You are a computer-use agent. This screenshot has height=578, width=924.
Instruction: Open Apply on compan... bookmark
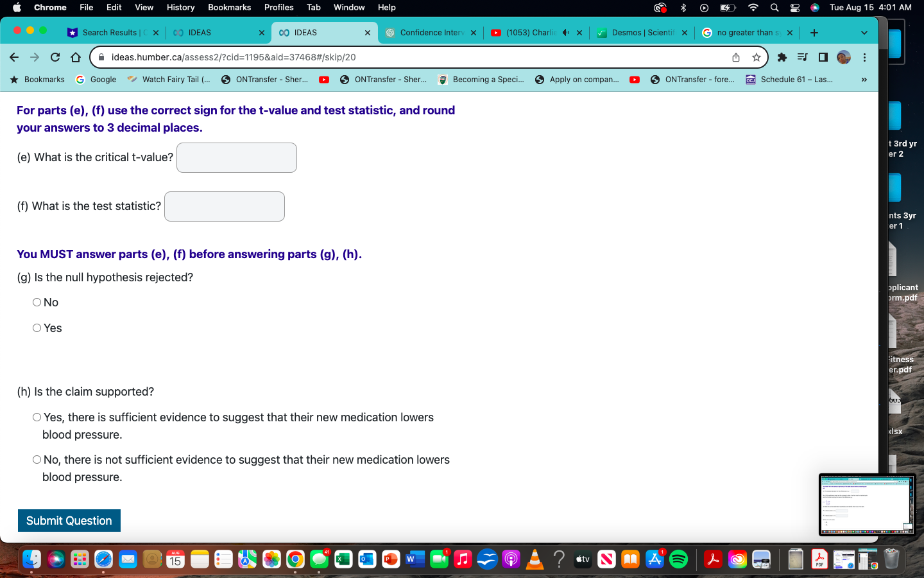pyautogui.click(x=577, y=80)
